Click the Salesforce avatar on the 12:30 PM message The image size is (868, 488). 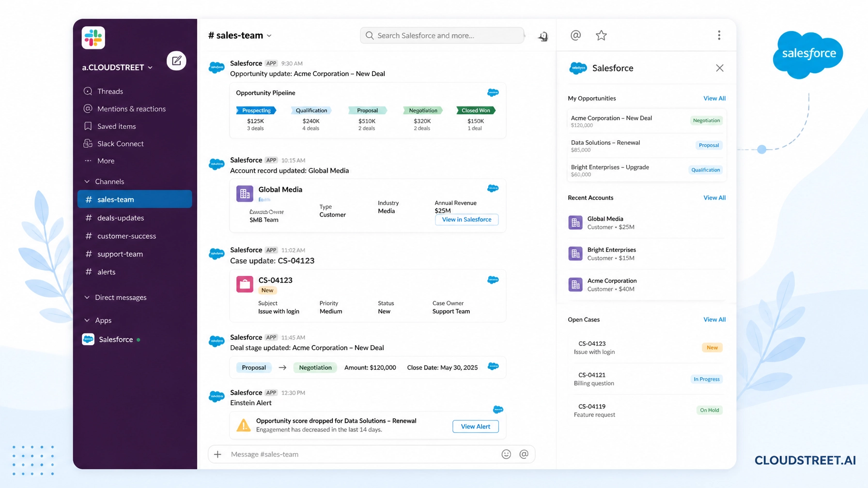coord(217,396)
